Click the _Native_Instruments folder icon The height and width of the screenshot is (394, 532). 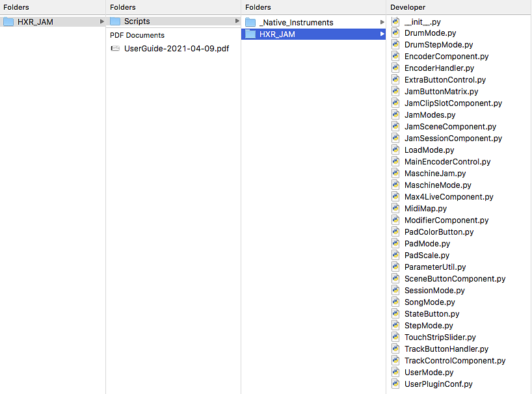[x=250, y=22]
